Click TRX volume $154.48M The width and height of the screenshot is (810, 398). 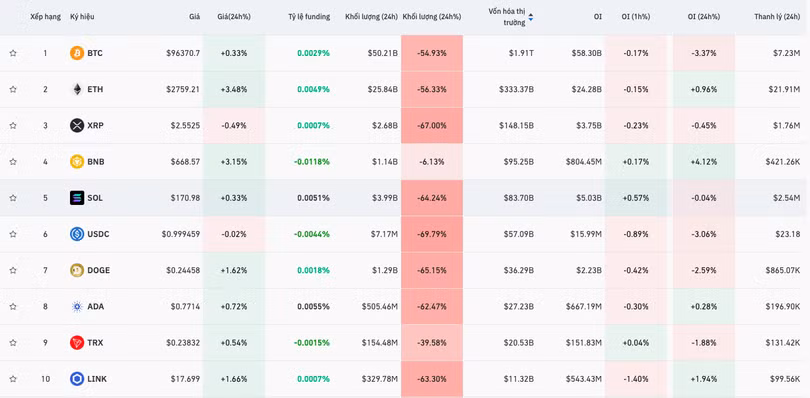(379, 343)
